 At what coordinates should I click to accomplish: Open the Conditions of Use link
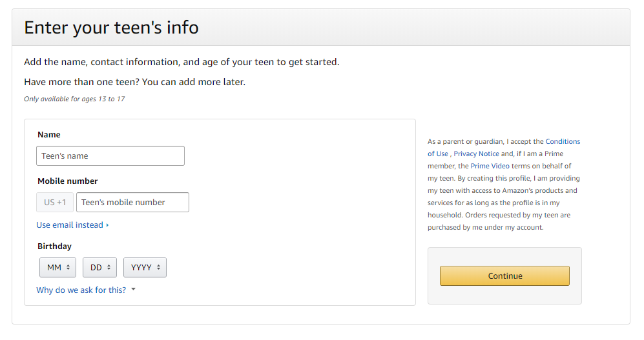tap(563, 142)
